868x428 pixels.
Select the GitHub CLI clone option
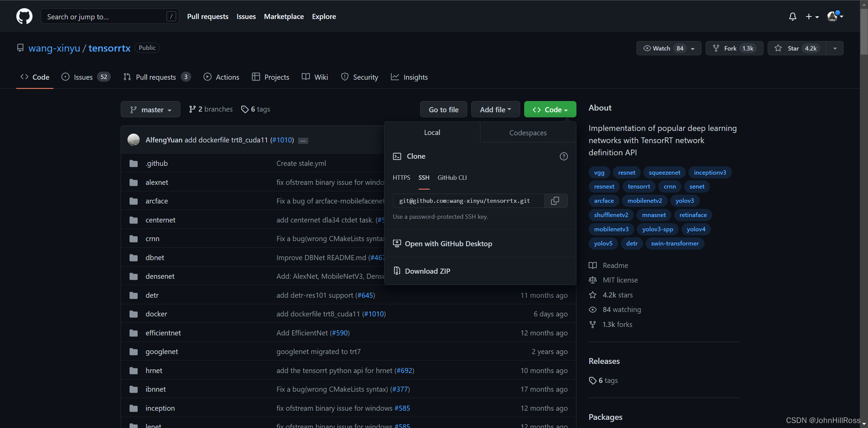click(452, 178)
